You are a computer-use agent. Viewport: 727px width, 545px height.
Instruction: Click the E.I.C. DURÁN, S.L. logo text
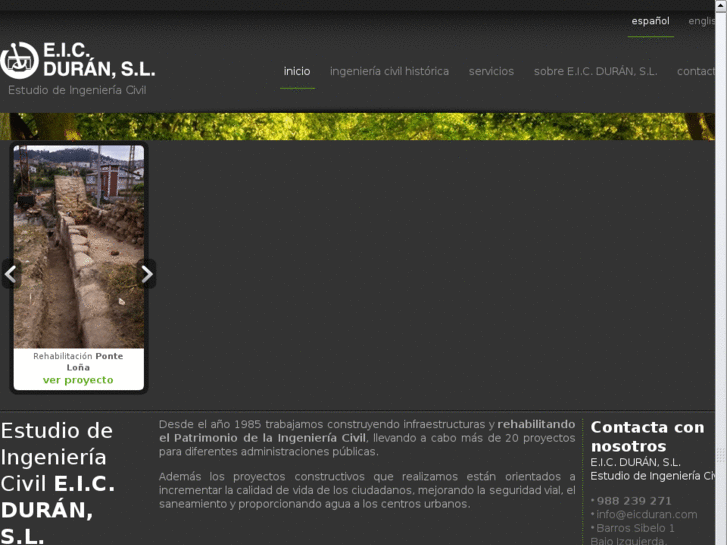99,59
